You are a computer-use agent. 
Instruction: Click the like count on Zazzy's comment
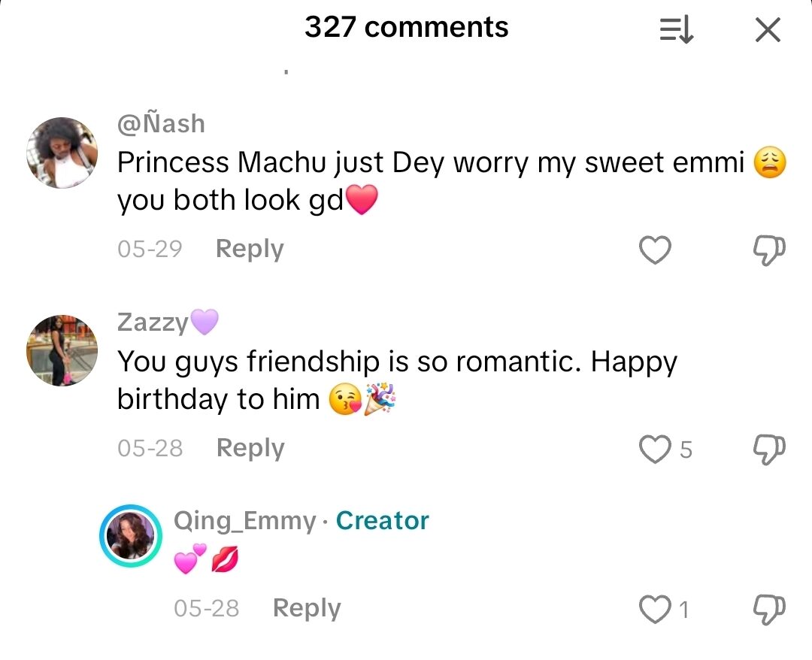tap(686, 450)
